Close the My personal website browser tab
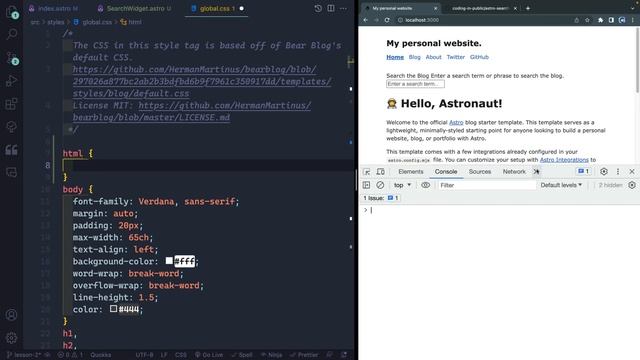The height and width of the screenshot is (360, 640). click(x=435, y=8)
